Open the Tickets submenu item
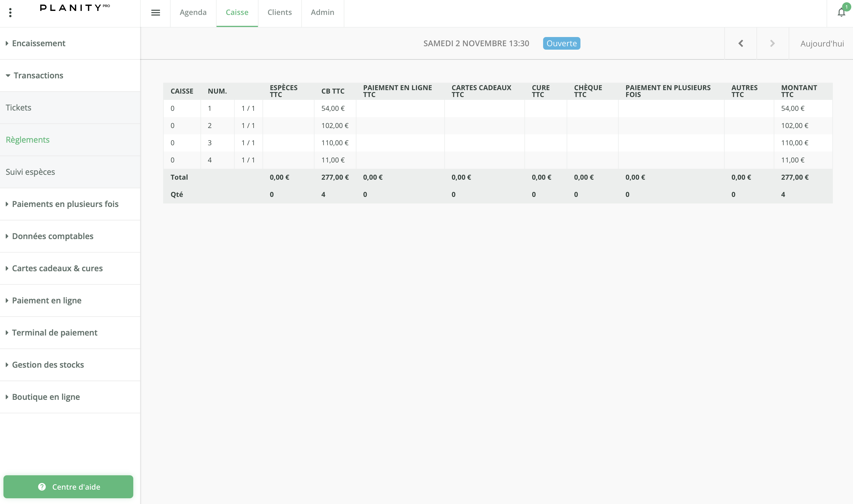 click(x=18, y=108)
